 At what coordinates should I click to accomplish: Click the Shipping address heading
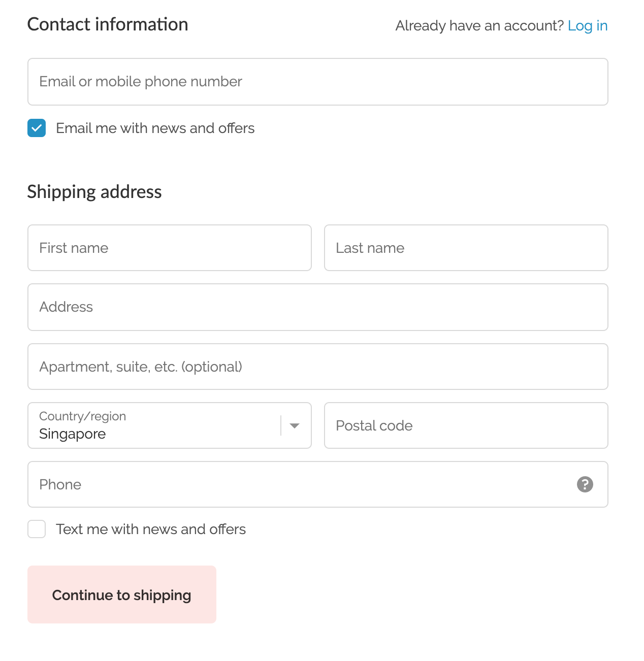tap(94, 192)
